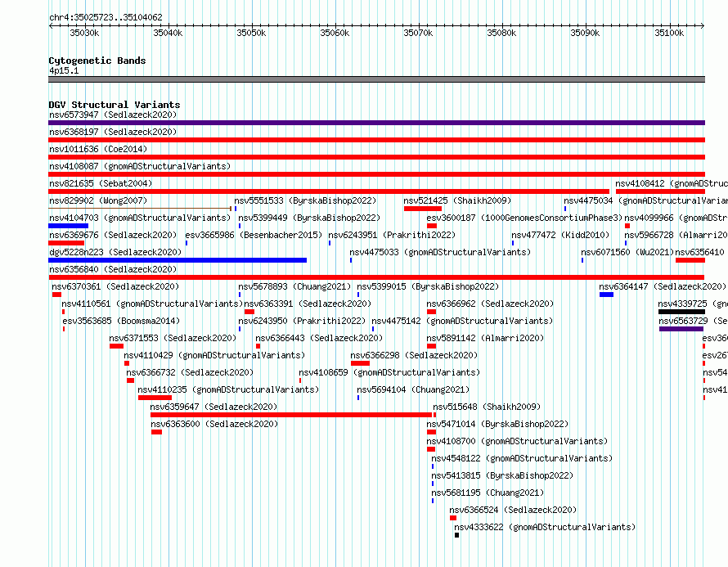Click the nsv6573947 purple variant bar
This screenshot has height=567, width=728.
click(376, 123)
